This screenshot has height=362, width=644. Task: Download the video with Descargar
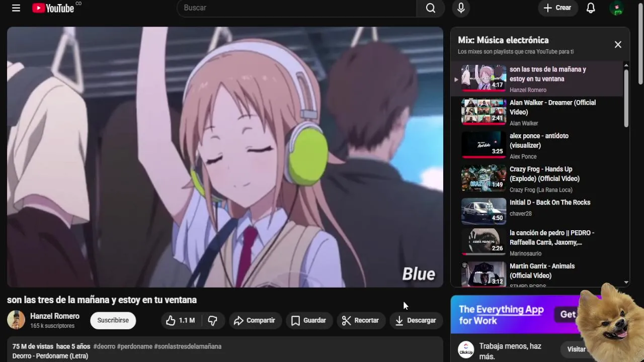click(x=416, y=320)
